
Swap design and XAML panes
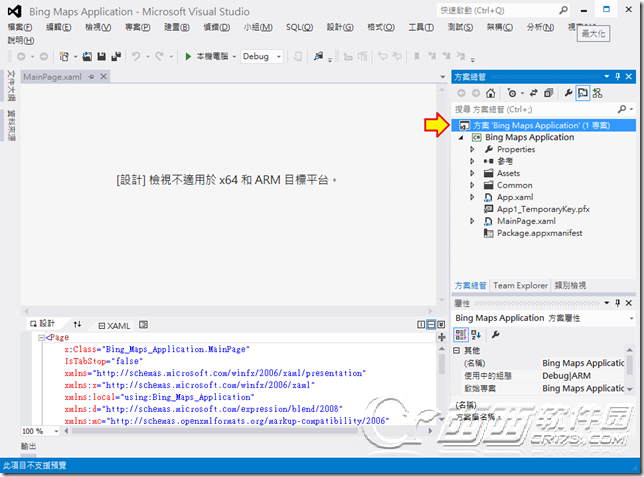77,325
